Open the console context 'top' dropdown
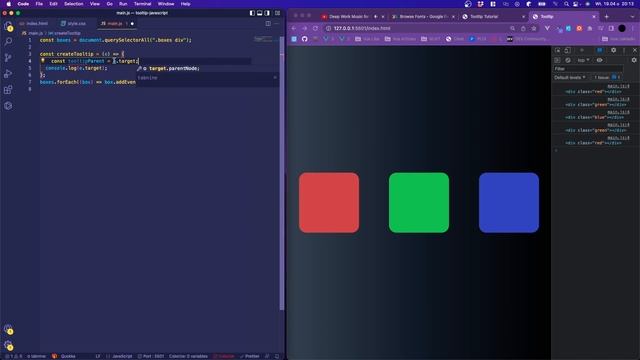This screenshot has width=640, height=360. tap(583, 60)
